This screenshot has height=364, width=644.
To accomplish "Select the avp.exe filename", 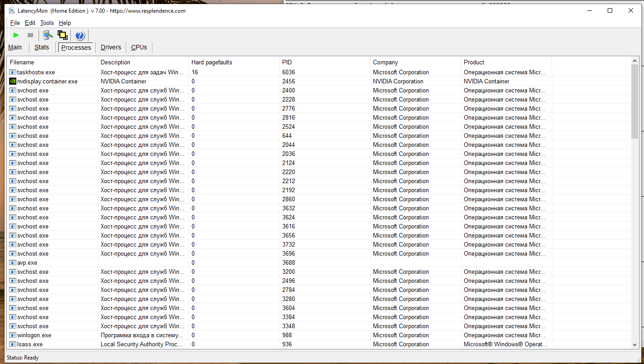I will [27, 262].
